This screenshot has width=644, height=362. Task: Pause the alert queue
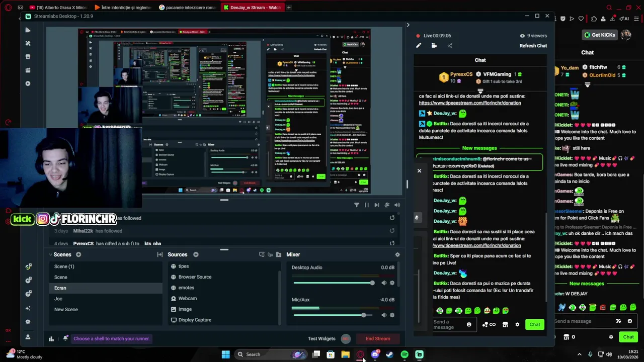coord(367,205)
